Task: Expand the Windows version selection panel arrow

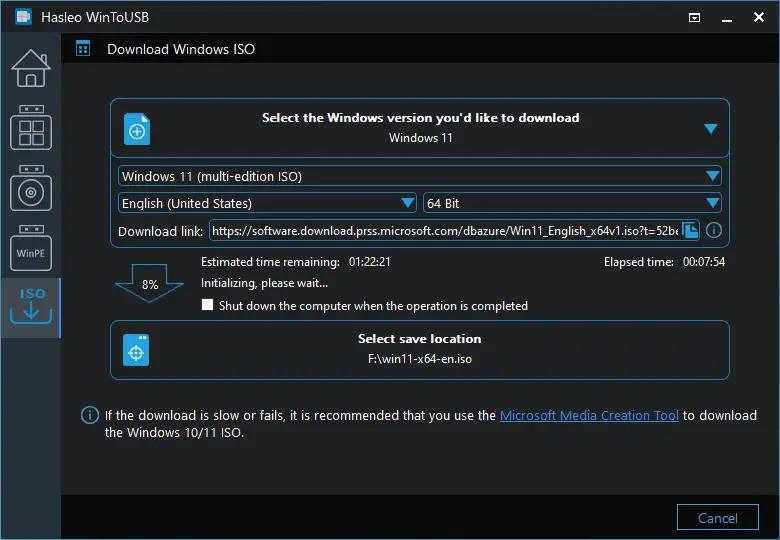Action: pos(711,129)
